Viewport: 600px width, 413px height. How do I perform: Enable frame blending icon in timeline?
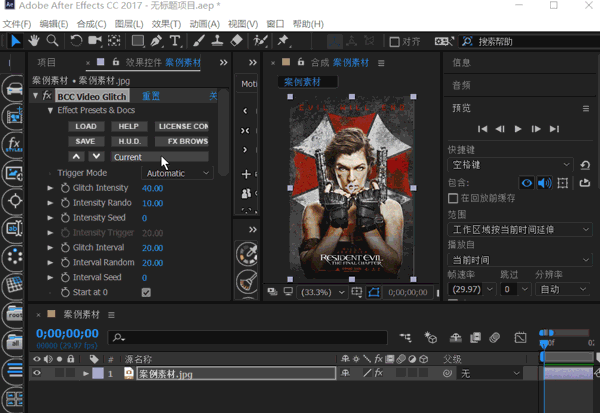click(x=475, y=338)
